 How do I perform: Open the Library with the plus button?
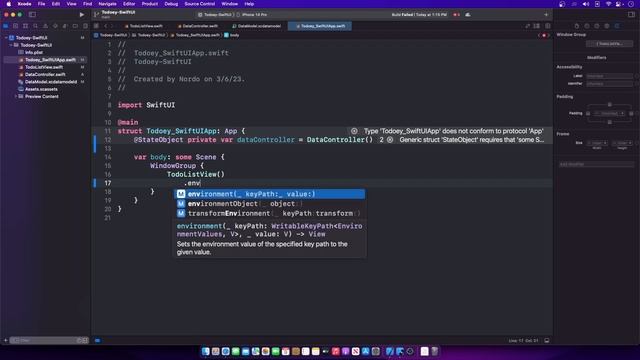click(x=546, y=15)
